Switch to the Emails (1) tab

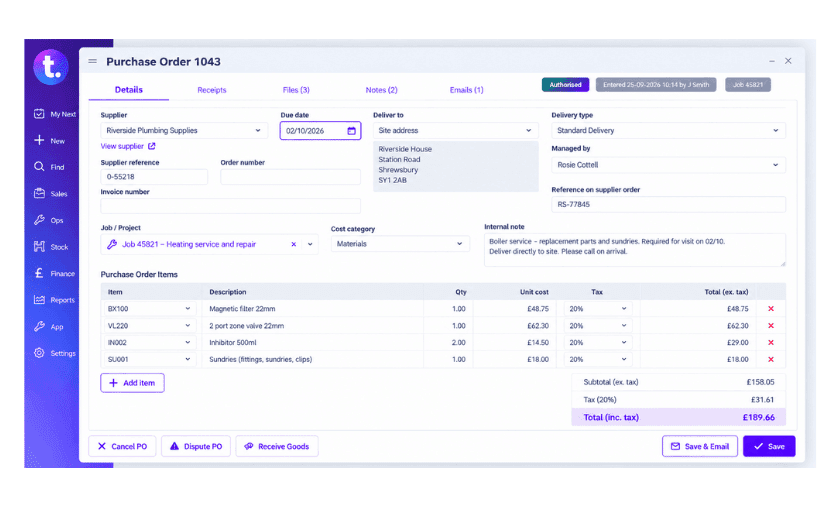466,90
